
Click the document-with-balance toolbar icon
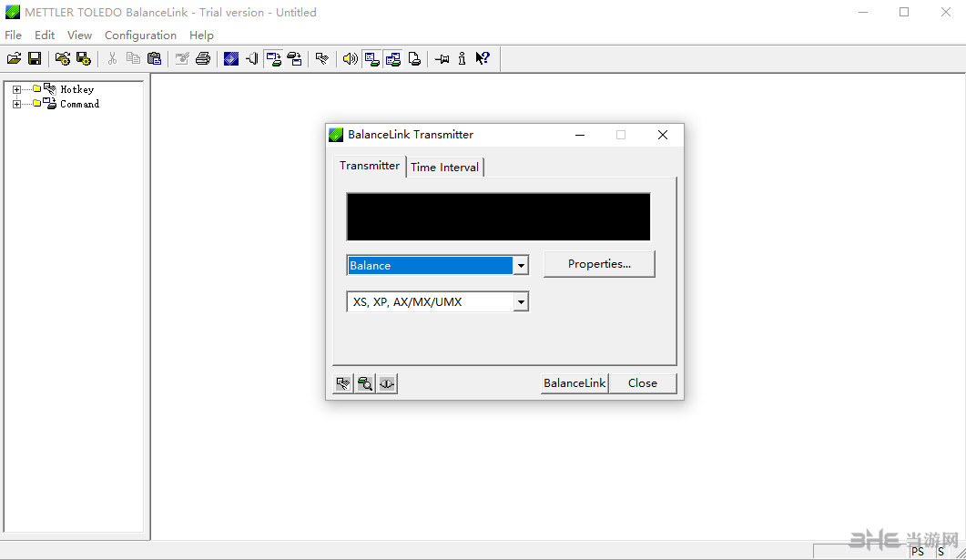(414, 58)
